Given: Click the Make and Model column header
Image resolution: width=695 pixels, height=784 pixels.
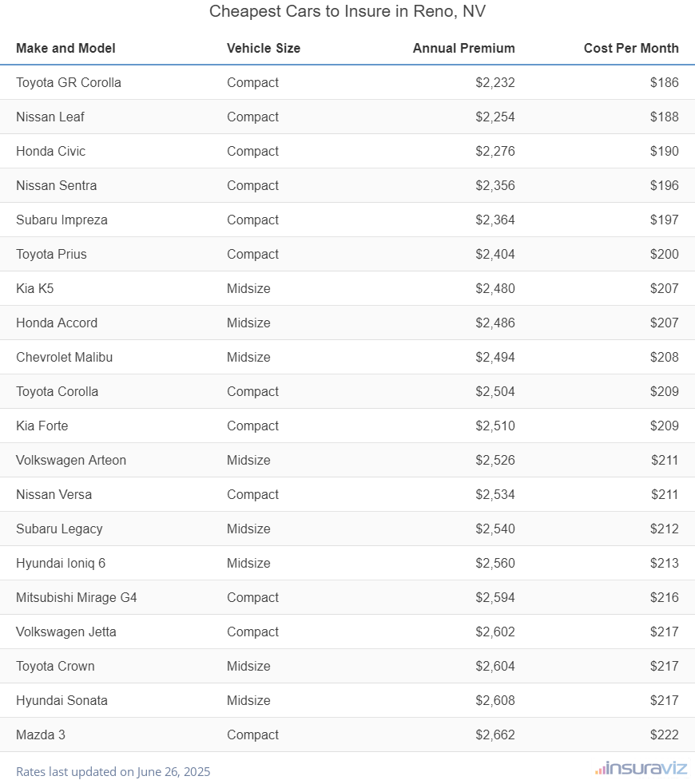Looking at the screenshot, I should (x=66, y=48).
